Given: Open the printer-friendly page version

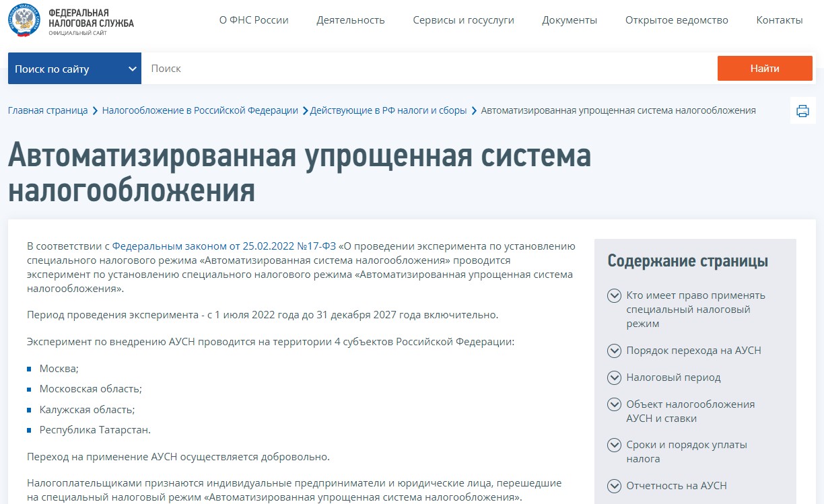Looking at the screenshot, I should tap(802, 110).
